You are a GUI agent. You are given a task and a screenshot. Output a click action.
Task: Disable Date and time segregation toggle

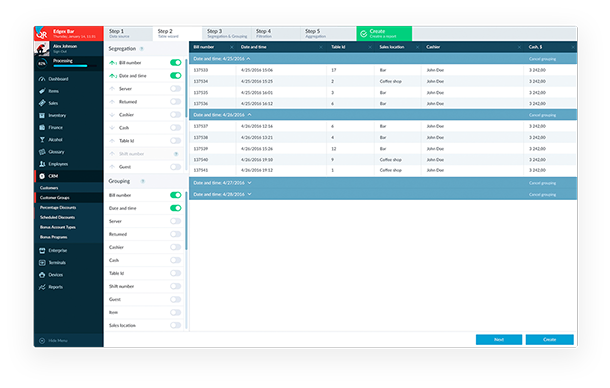tap(176, 75)
